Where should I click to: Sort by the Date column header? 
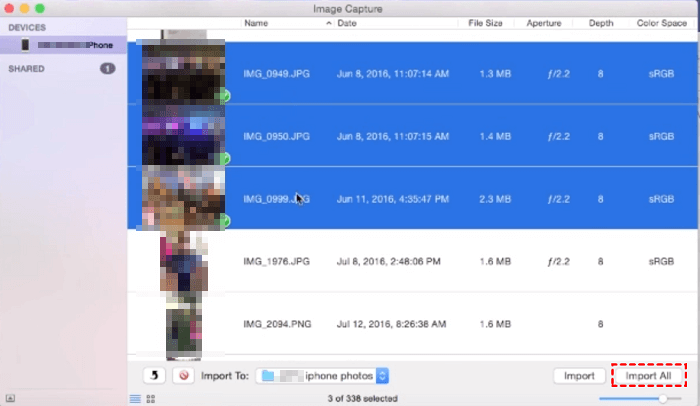347,23
